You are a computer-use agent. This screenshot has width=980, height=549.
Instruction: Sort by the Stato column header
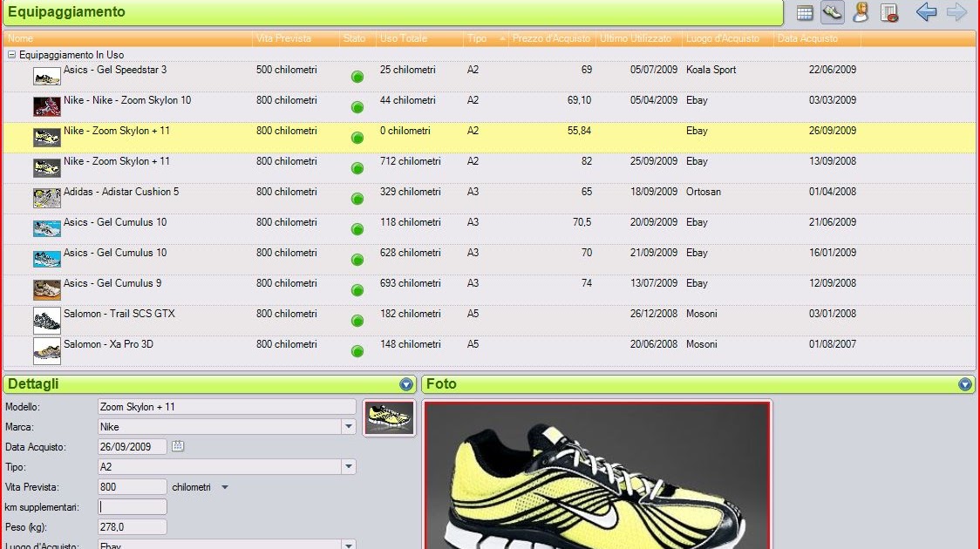[357, 38]
